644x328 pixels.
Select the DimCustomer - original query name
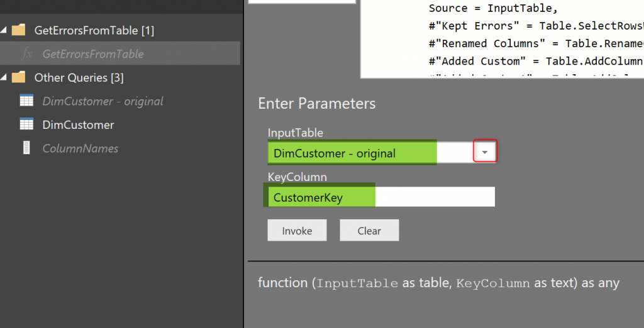click(x=103, y=101)
